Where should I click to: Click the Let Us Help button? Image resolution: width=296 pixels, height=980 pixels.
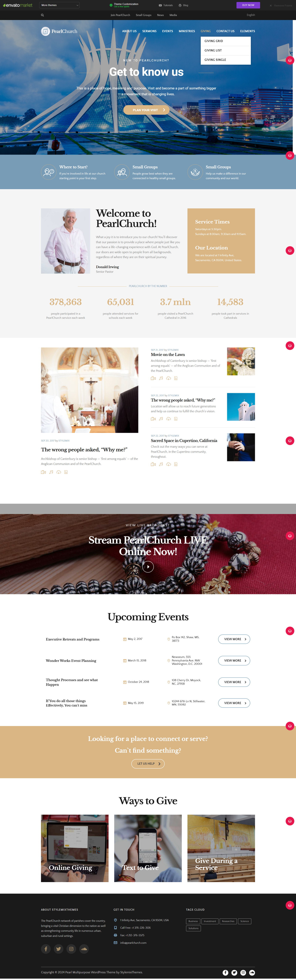point(148,763)
